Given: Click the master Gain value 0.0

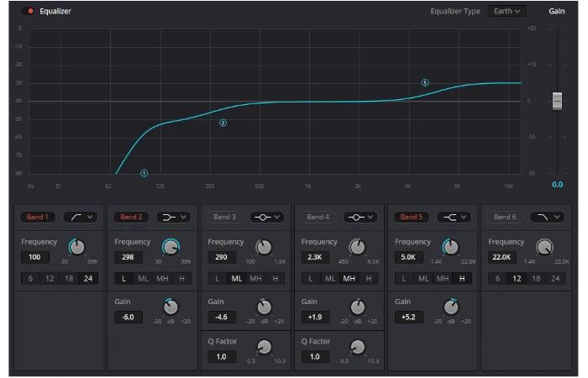Looking at the screenshot, I should coord(557,185).
